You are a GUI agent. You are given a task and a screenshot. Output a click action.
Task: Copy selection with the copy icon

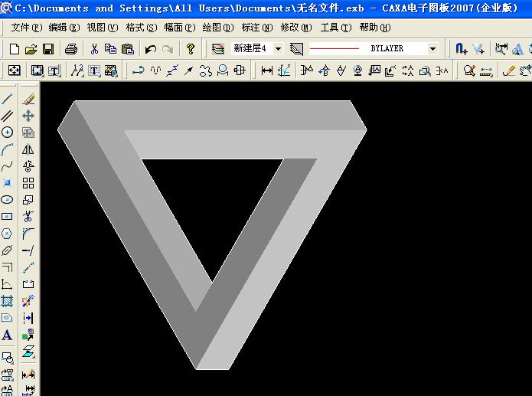(x=110, y=49)
